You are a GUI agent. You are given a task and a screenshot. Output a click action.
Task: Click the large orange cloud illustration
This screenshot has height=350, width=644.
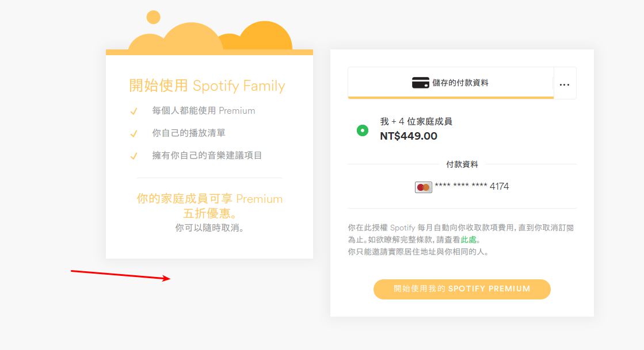tap(265, 36)
